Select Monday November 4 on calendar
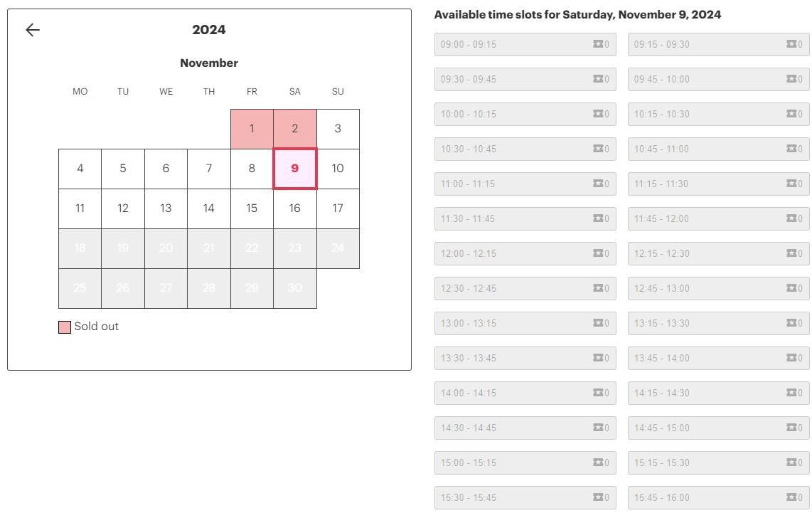The image size is (812, 513). [80, 169]
